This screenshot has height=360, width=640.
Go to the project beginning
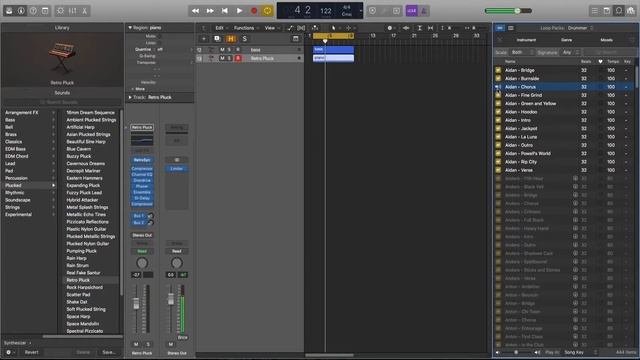tap(225, 11)
